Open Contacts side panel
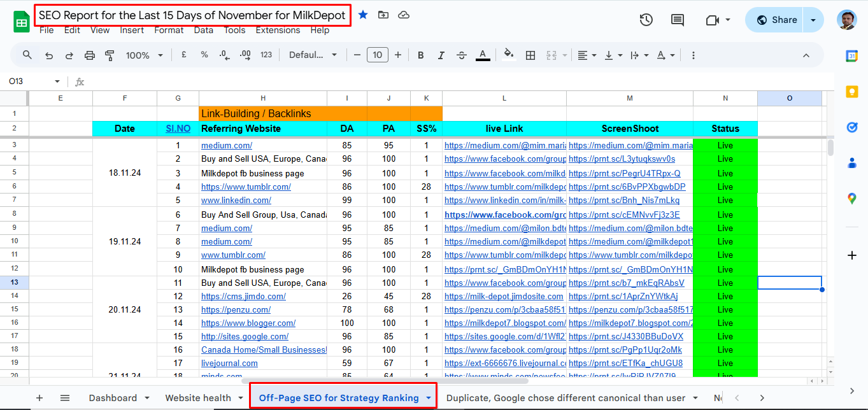The height and width of the screenshot is (410, 868). (851, 163)
